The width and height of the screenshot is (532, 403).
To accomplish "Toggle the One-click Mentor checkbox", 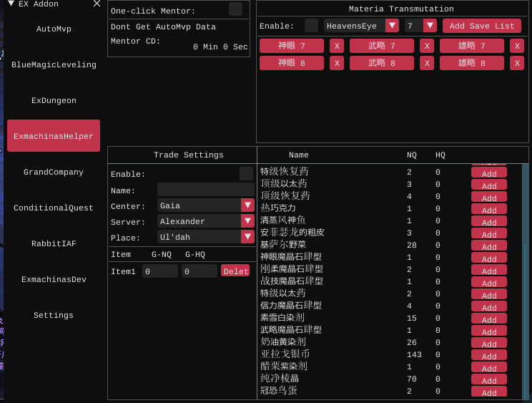I will (235, 9).
